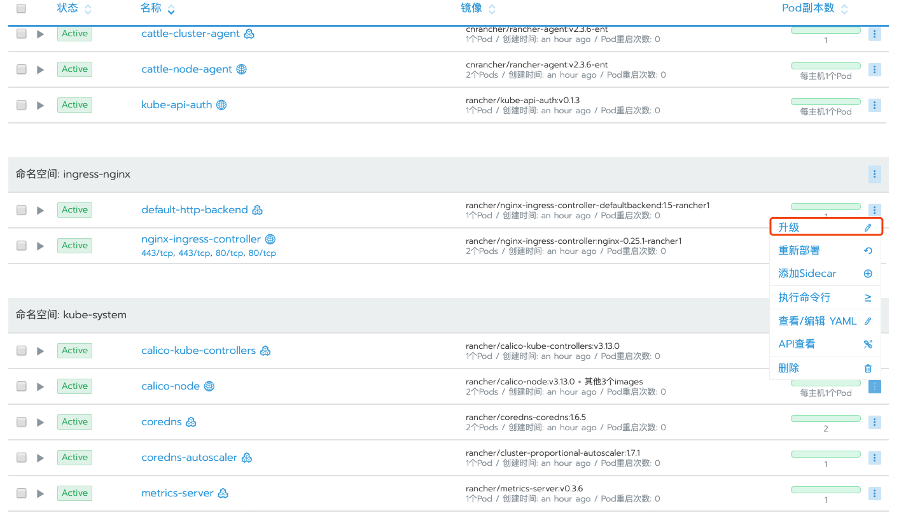Open the metrics-server row actions menu
The height and width of the screenshot is (512, 906).
pos(874,494)
